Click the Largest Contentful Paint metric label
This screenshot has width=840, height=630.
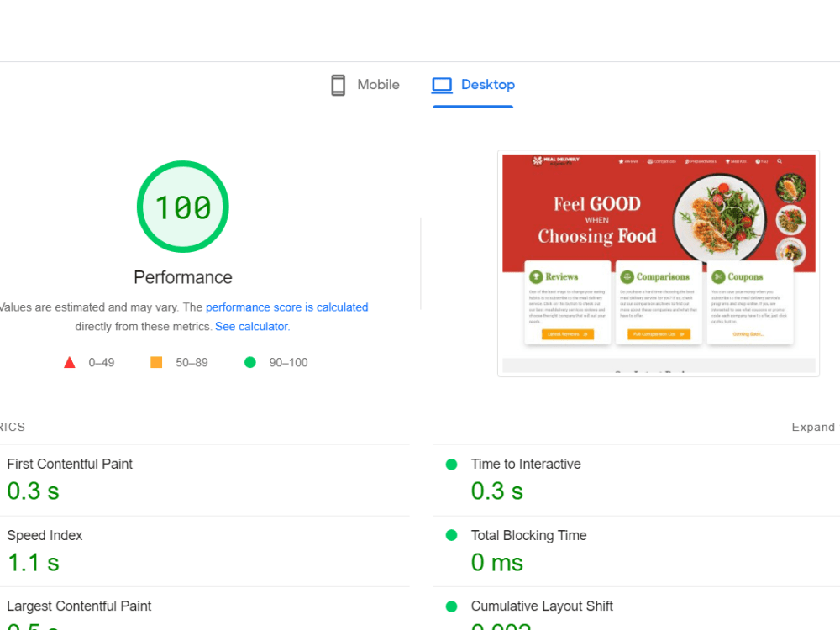click(x=79, y=606)
